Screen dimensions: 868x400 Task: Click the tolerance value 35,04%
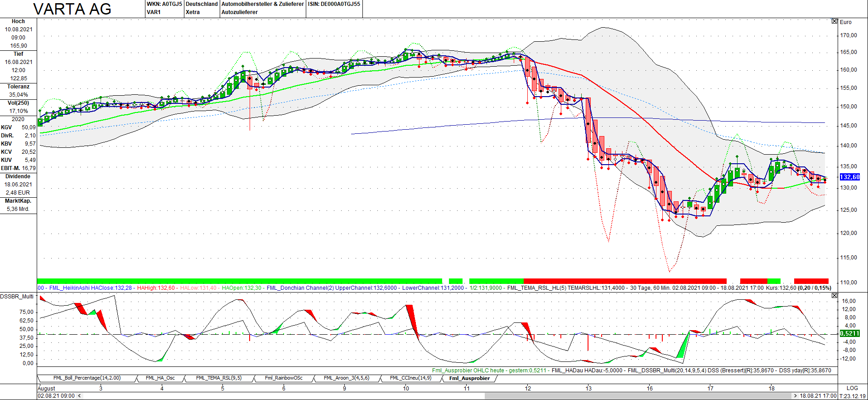(19, 95)
